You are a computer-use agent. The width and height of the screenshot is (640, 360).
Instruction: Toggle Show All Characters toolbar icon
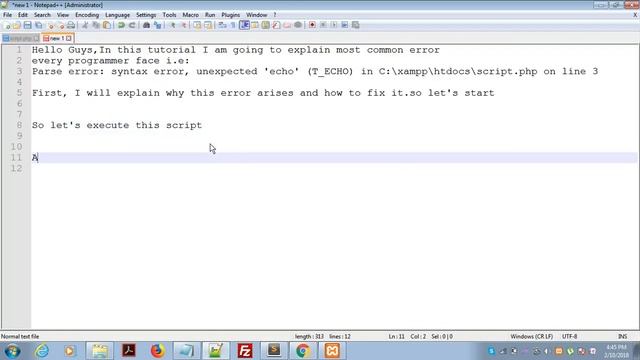click(233, 25)
